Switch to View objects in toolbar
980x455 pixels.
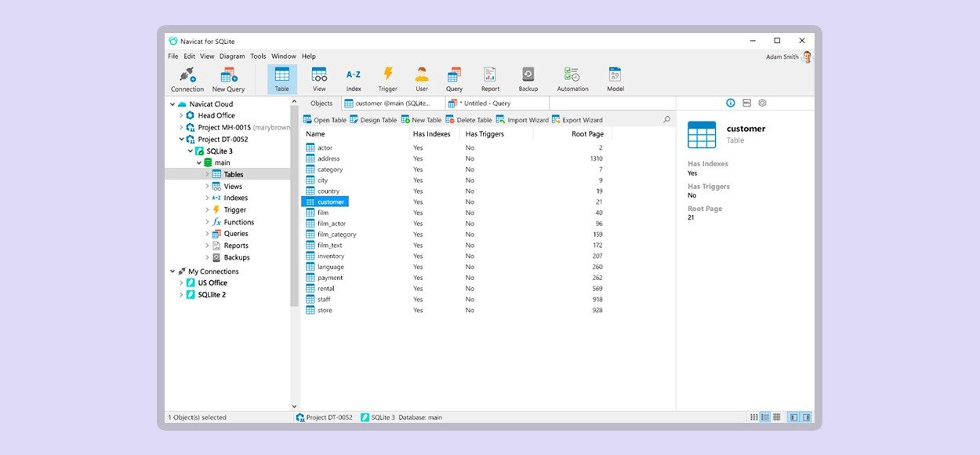pos(319,79)
